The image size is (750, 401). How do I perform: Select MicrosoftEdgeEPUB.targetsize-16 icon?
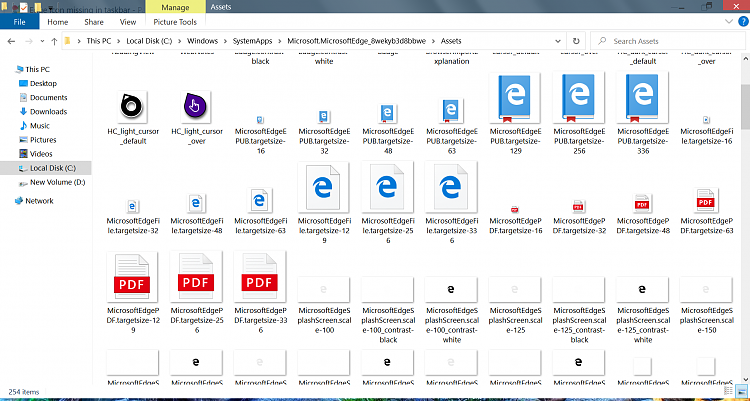260,120
